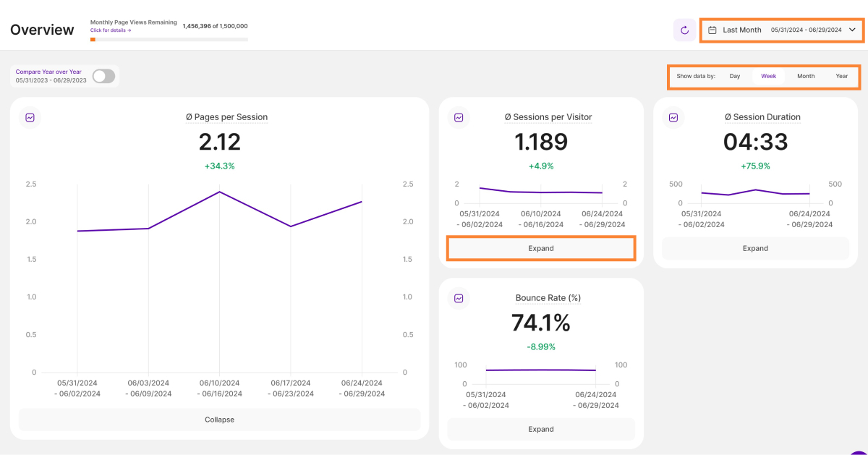Expand the Sessions per Visitor card

(x=540, y=248)
